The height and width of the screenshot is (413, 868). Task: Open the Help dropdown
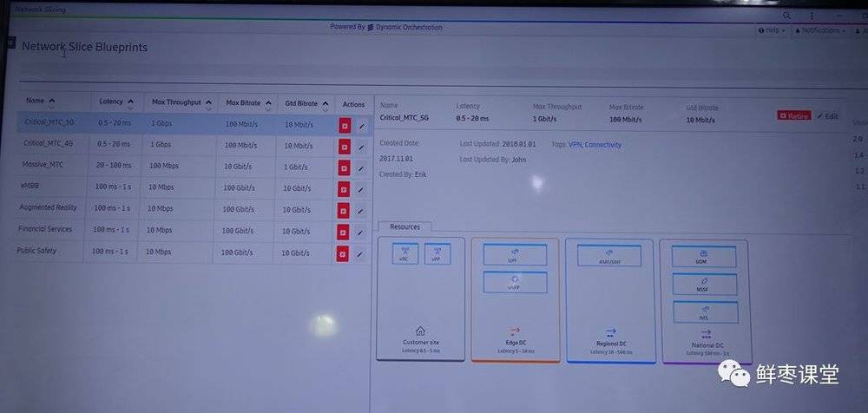coord(773,30)
